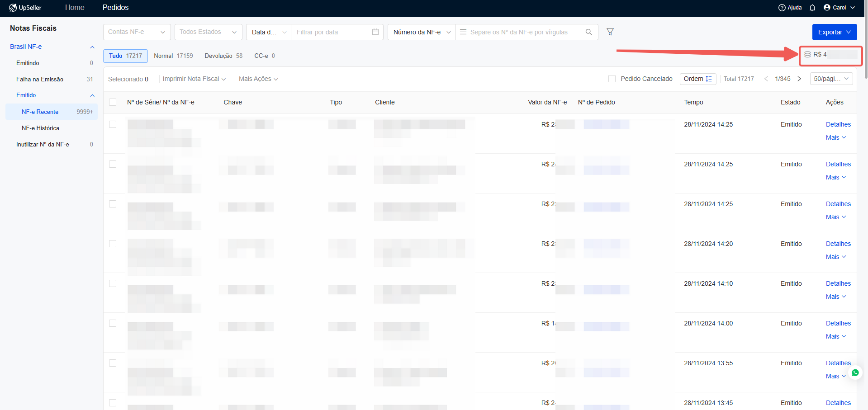Image resolution: width=868 pixels, height=410 pixels.
Task: Click the 1/345 page indicator
Action: pyautogui.click(x=783, y=79)
